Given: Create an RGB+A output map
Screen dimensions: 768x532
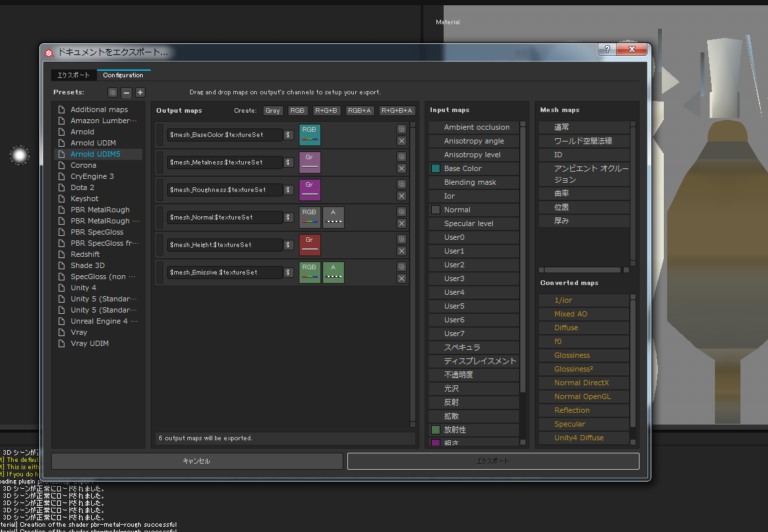Looking at the screenshot, I should pyautogui.click(x=360, y=111).
